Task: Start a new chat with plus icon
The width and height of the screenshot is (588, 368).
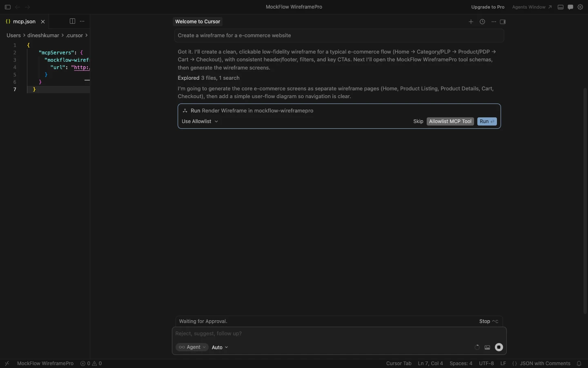Action: tap(471, 22)
